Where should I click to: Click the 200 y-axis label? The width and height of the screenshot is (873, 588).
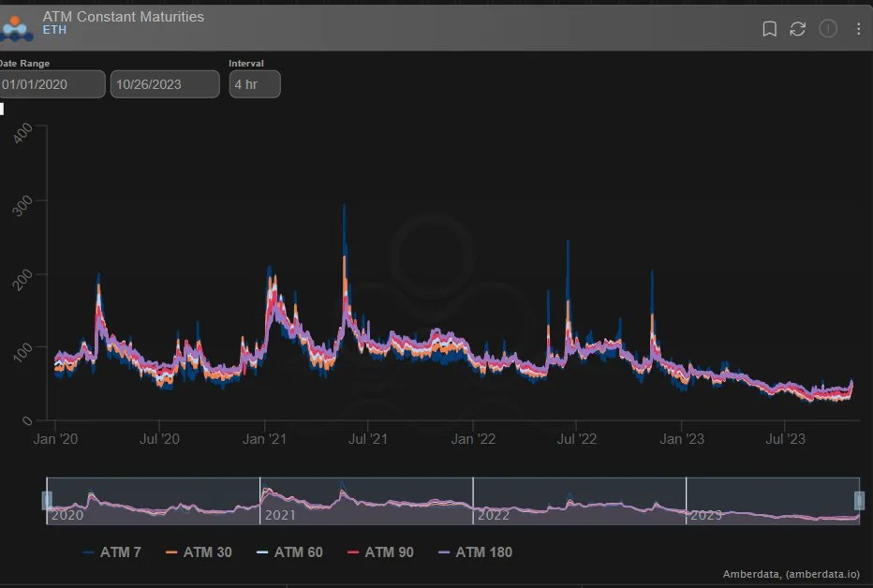pyautogui.click(x=22, y=279)
